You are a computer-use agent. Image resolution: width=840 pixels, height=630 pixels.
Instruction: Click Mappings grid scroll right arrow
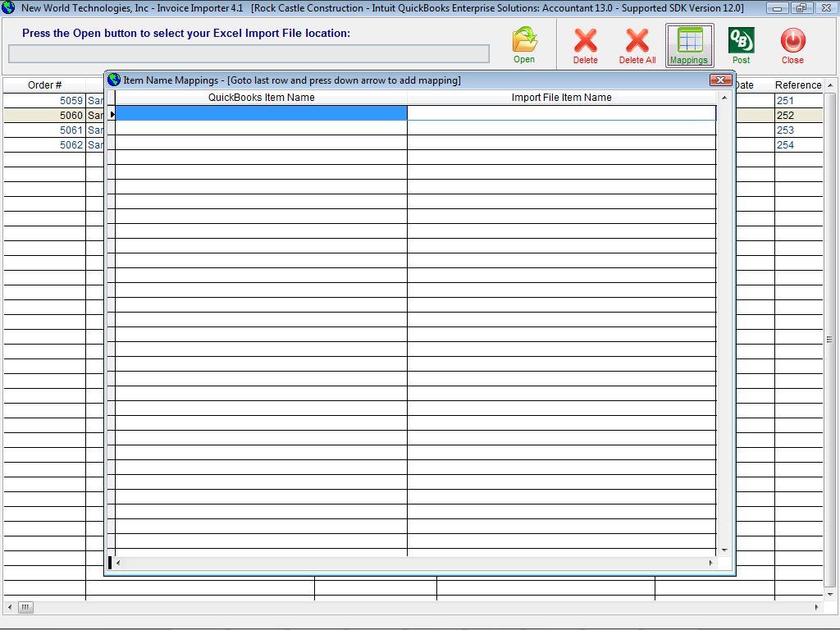tap(711, 563)
